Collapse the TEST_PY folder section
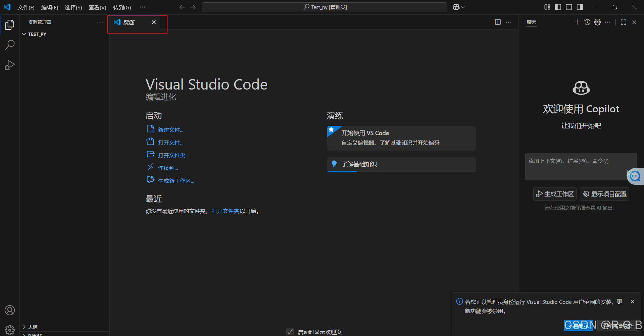The width and height of the screenshot is (644, 336). [x=64, y=34]
